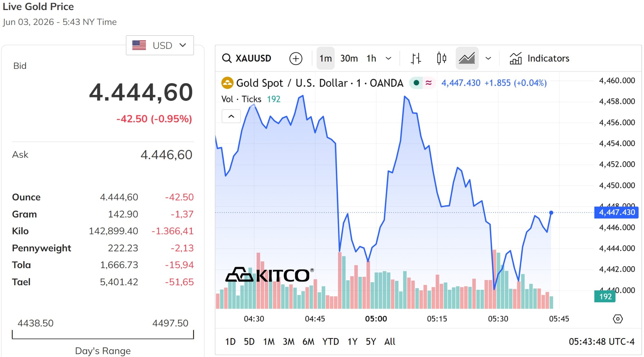
Task: Select the candlestick chart style icon
Action: pyautogui.click(x=441, y=58)
